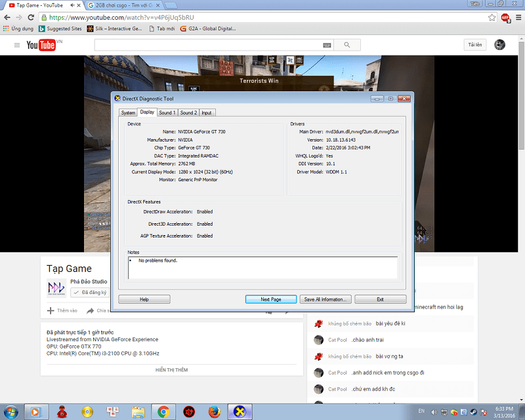This screenshot has width=525, height=420.
Task: Switch to the Sound 1 tab
Action: coord(167,112)
